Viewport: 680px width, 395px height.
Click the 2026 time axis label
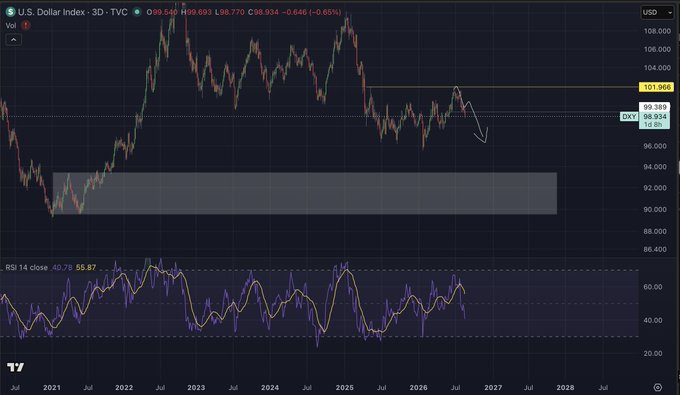click(x=418, y=388)
